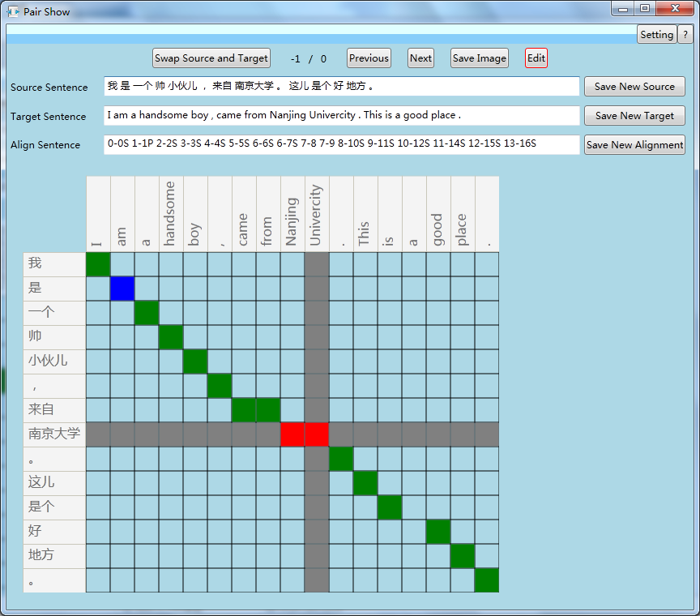Toggle the red-bordered Edit button
700x616 pixels.
pos(536,58)
